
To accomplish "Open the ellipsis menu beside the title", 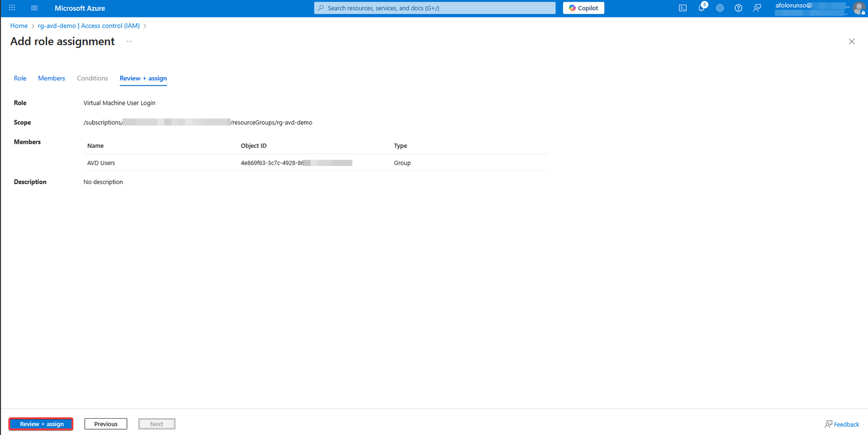I will 130,42.
